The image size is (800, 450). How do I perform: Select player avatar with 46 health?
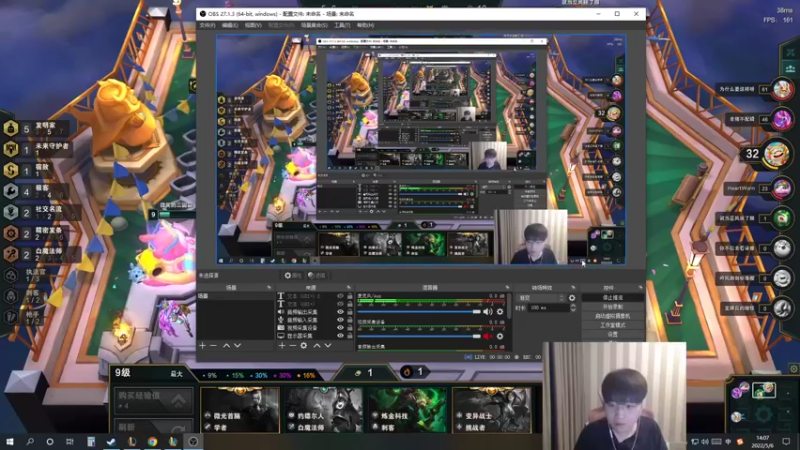782,119
